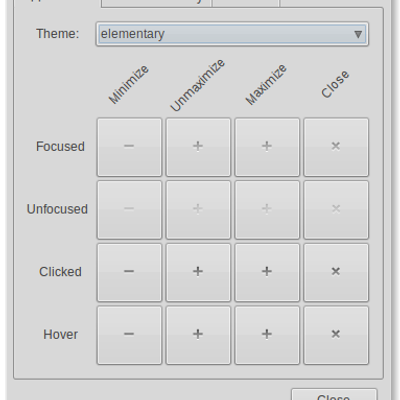Click the Clicked-state Close x icon

336,272
